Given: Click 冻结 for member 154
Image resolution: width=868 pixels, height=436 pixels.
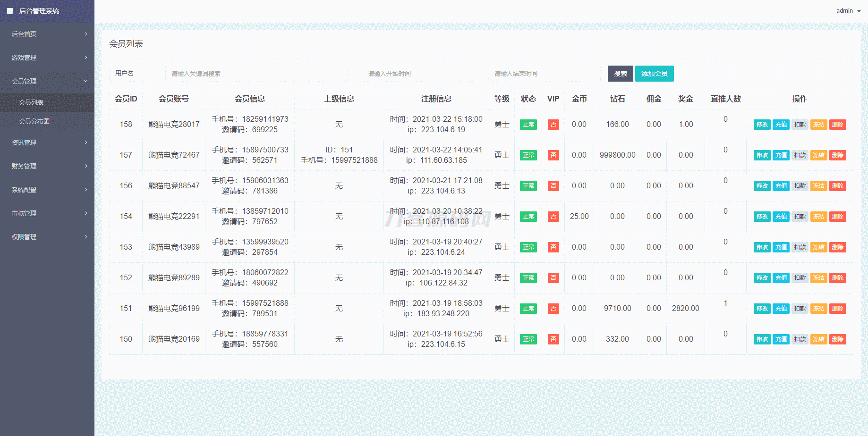Looking at the screenshot, I should (818, 217).
